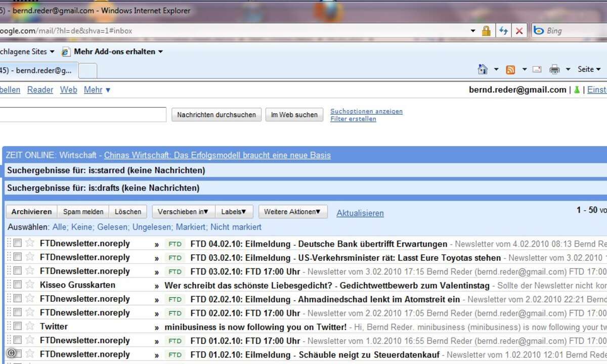Open dropdown arrow next to Home icon
This screenshot has height=364, width=607.
point(496,70)
